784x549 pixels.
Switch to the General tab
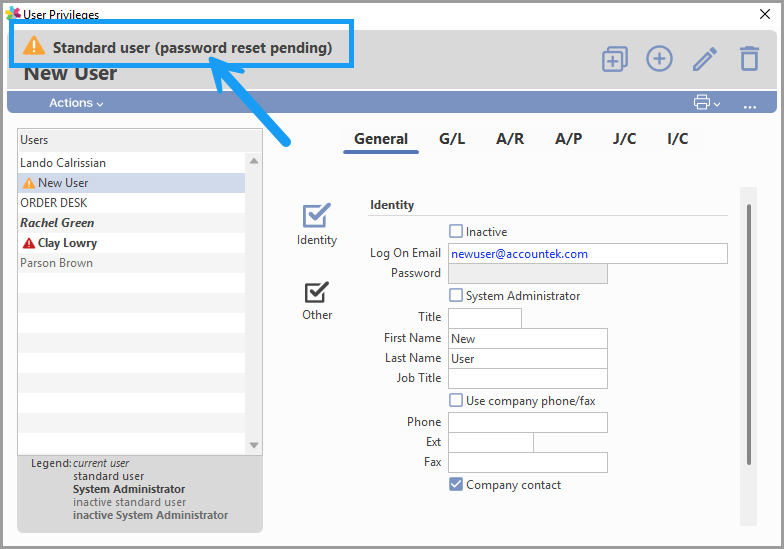tap(380, 139)
